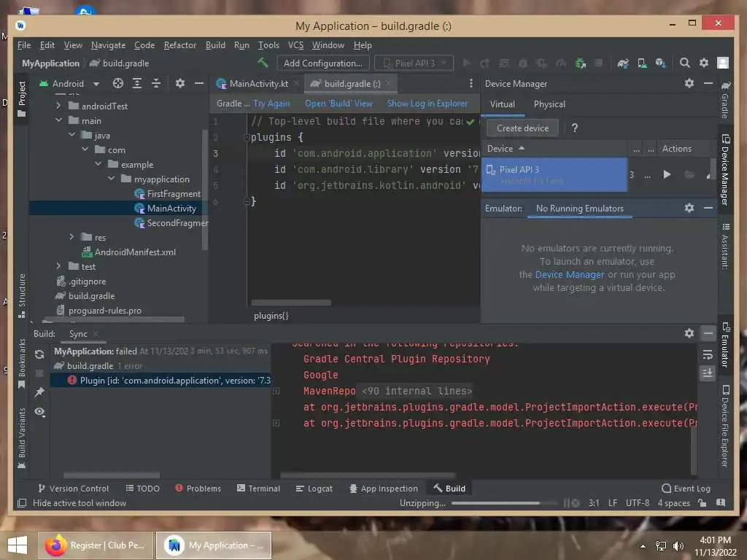Open the File menu
747x560 pixels.
click(x=24, y=45)
